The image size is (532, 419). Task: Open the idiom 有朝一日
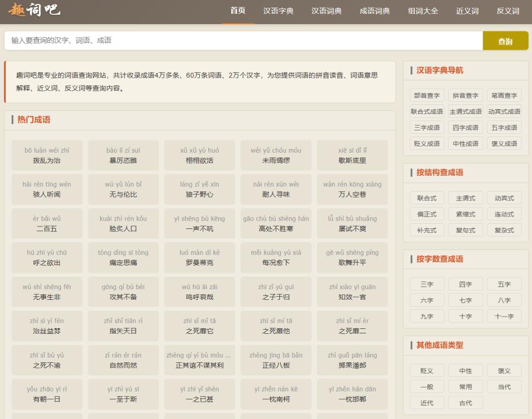[x=47, y=394]
